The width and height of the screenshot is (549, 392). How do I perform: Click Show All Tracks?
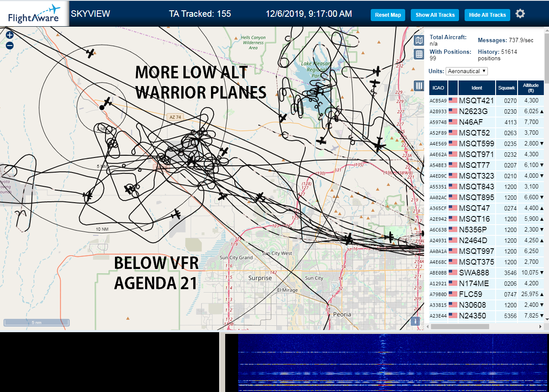coord(435,15)
